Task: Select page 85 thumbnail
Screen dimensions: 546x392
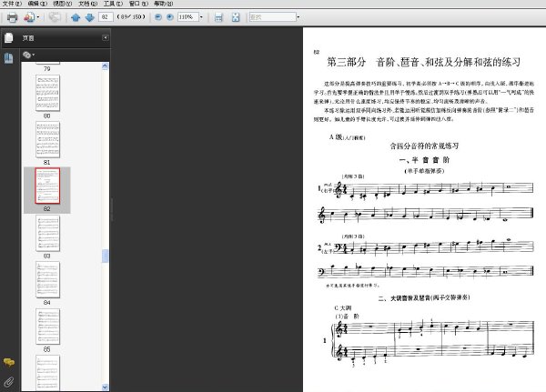Action: coord(47,327)
